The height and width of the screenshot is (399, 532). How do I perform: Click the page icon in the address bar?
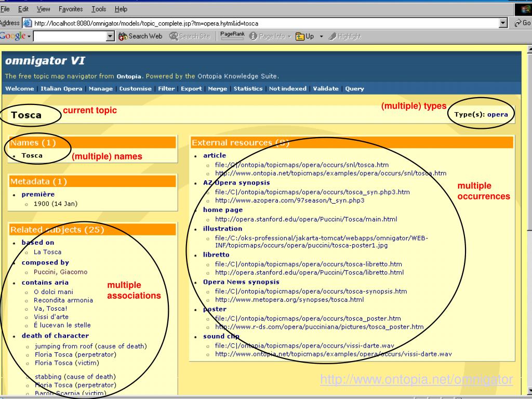[28, 23]
